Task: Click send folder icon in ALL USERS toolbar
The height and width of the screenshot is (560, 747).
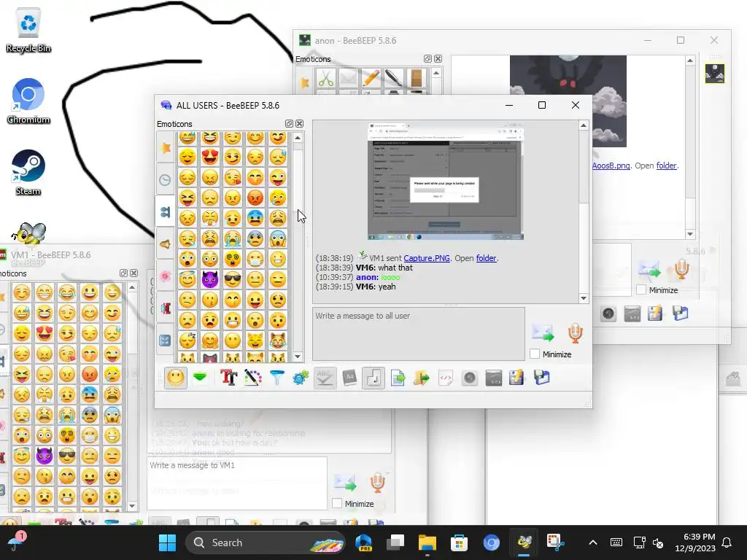Action: (x=421, y=378)
